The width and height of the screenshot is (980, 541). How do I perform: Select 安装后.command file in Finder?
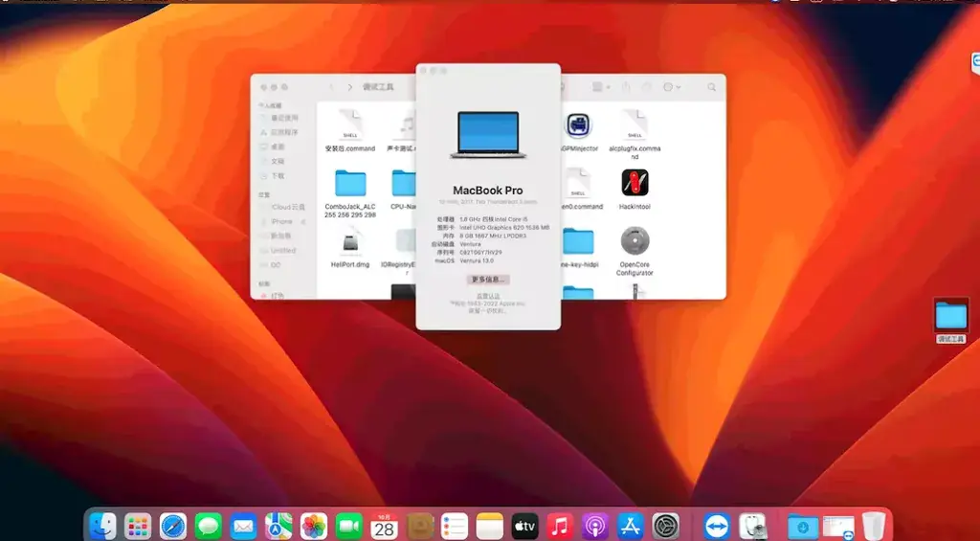coord(350,131)
